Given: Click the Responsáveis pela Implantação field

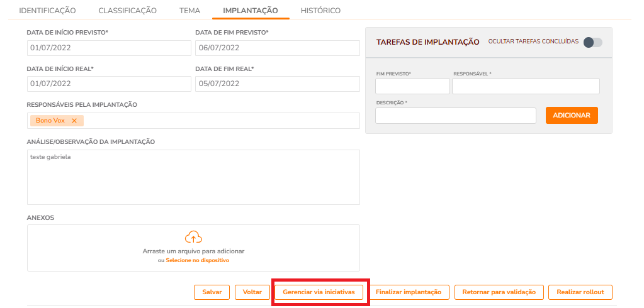Looking at the screenshot, I should point(193,121).
